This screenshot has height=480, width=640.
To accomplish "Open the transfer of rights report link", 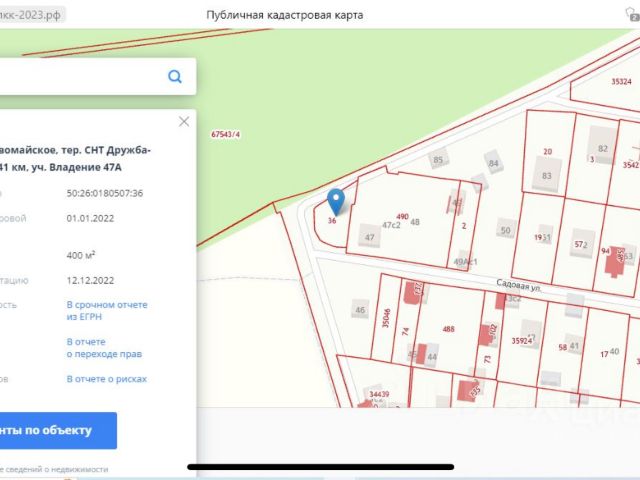I will tap(104, 348).
